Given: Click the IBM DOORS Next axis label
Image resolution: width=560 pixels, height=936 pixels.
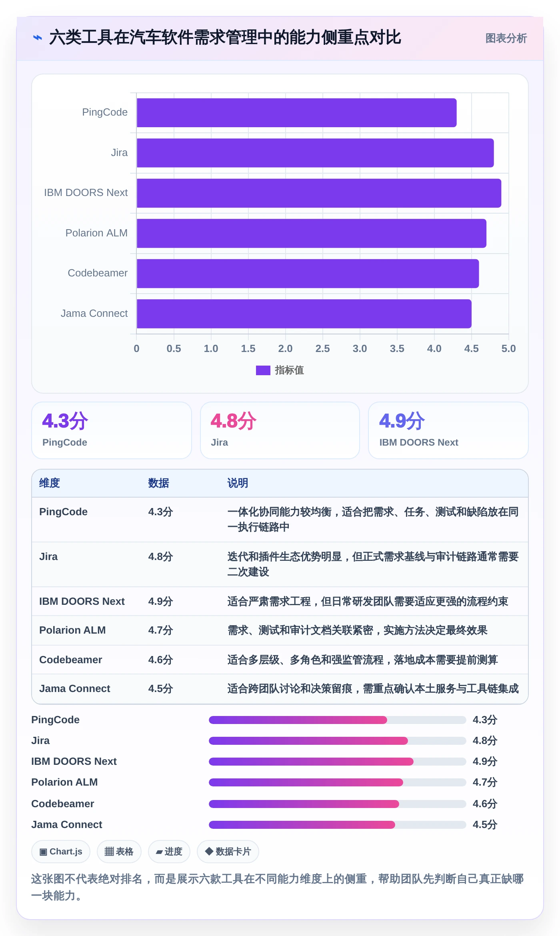Looking at the screenshot, I should 86,193.
